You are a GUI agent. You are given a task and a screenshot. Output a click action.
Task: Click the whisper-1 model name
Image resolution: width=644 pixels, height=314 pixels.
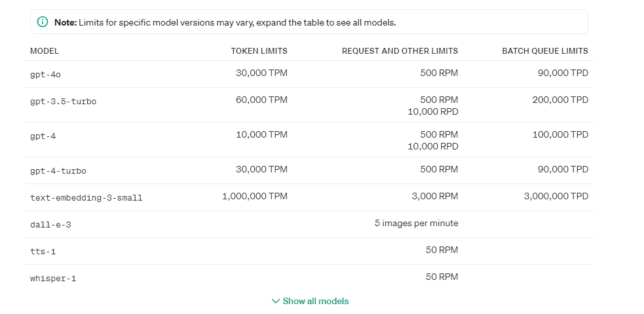[53, 279]
